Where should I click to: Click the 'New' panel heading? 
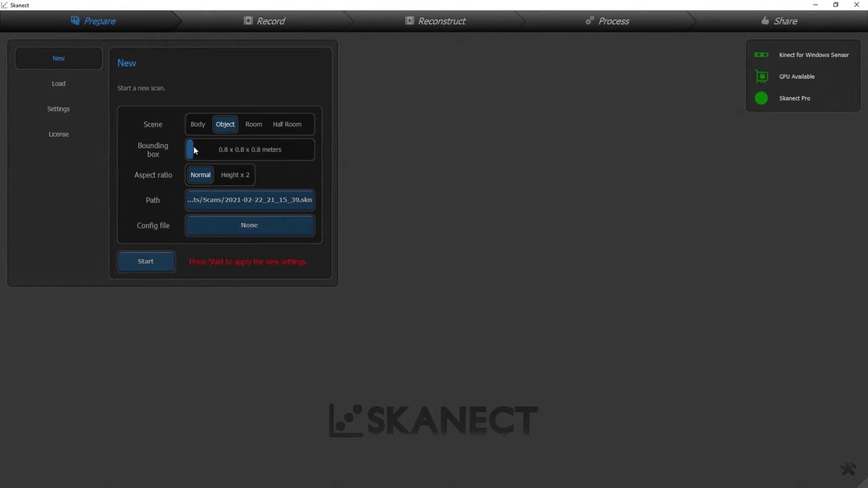(x=127, y=64)
